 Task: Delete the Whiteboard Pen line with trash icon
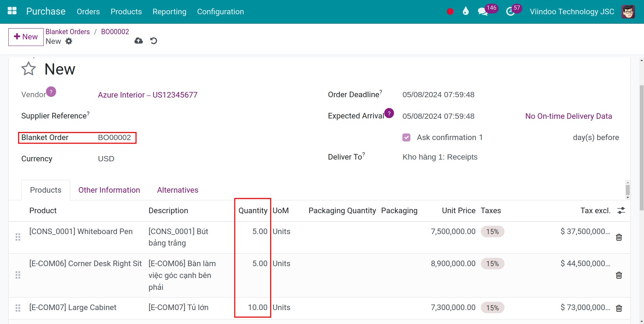click(619, 237)
